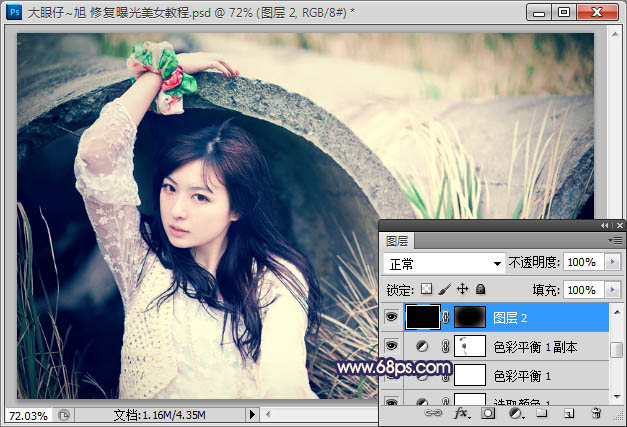Lock layer position
Image resolution: width=627 pixels, height=427 pixels.
point(463,289)
